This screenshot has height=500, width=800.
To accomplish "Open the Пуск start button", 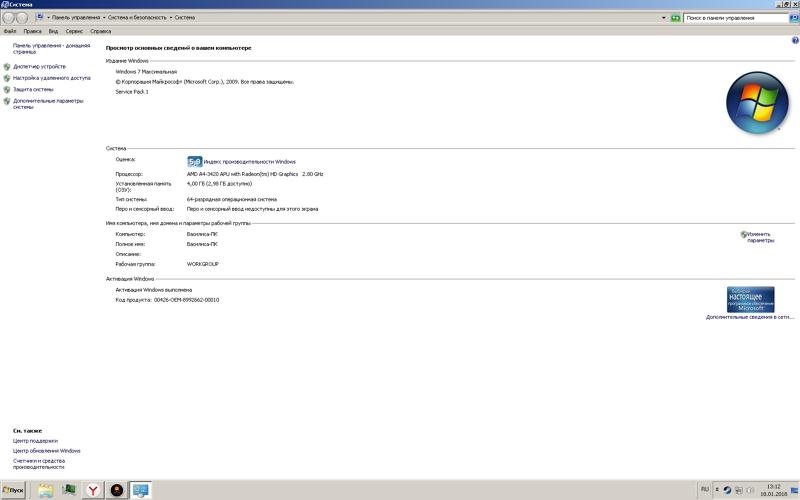I will tap(13, 490).
